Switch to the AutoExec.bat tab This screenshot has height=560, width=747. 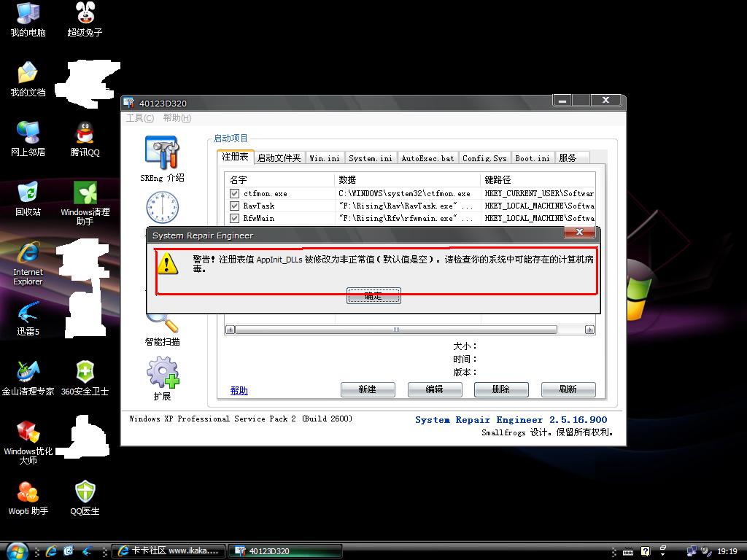tap(427, 158)
